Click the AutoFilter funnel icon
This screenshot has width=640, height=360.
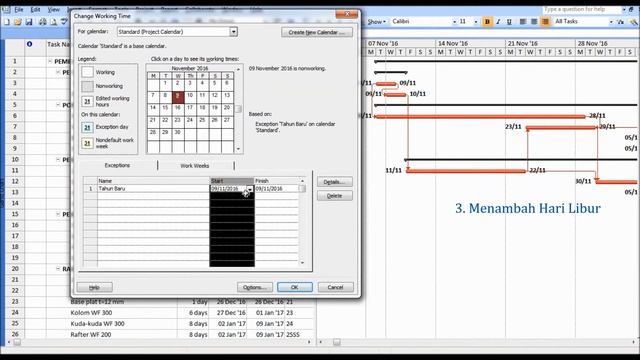click(620, 22)
